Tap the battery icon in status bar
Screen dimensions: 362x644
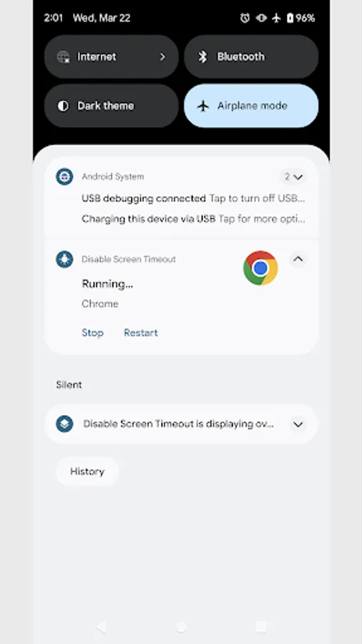click(290, 18)
